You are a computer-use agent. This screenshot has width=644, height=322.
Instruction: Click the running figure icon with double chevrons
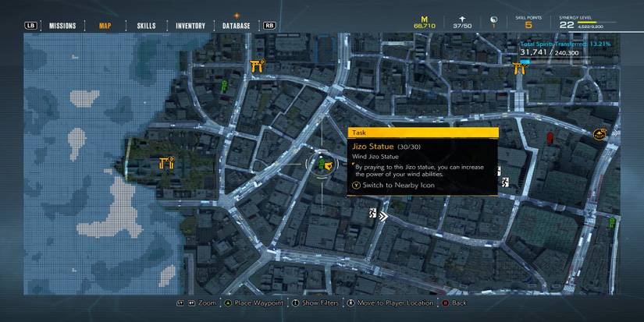[378, 214]
